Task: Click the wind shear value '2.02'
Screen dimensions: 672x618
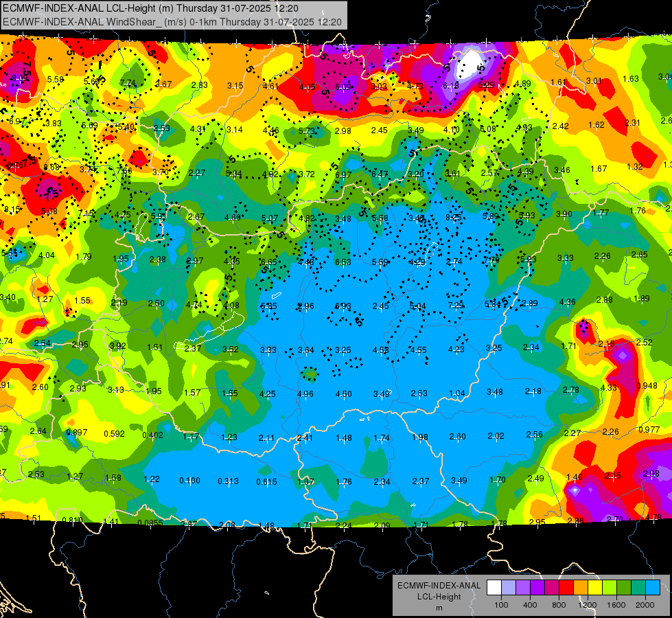Action: [496, 436]
